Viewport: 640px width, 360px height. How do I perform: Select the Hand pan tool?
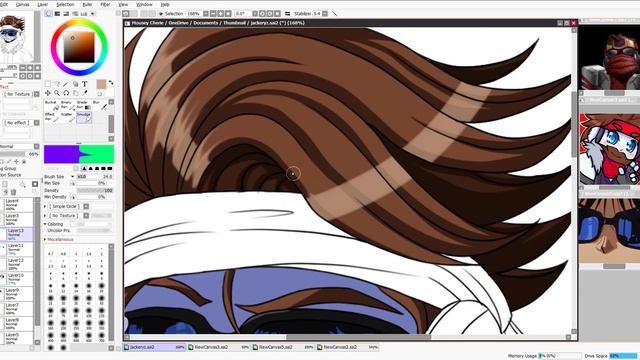[x=76, y=93]
